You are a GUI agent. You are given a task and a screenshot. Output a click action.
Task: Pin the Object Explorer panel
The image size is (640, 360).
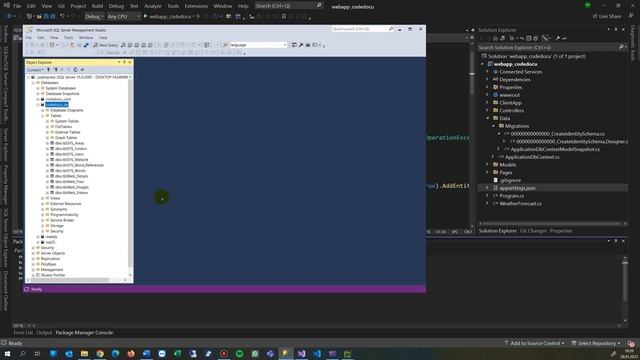(124, 62)
